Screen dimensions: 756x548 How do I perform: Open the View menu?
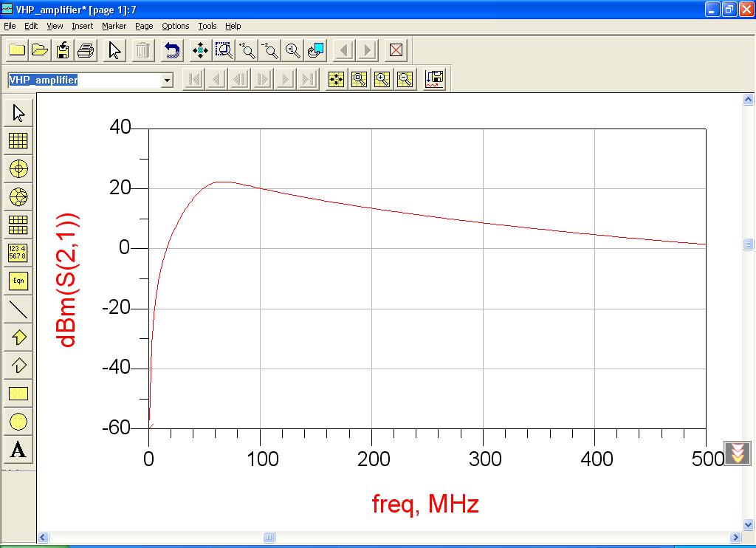coord(55,26)
